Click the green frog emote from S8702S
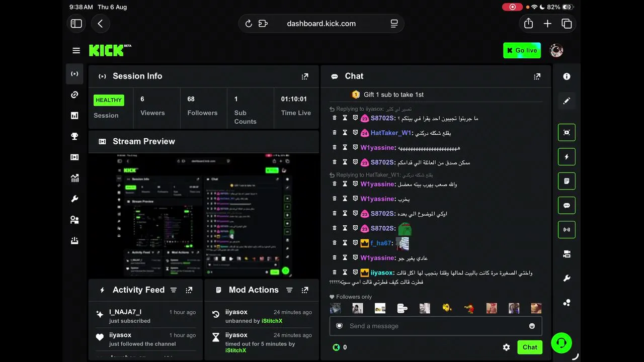Screen dimensions: 644x362 (405, 229)
